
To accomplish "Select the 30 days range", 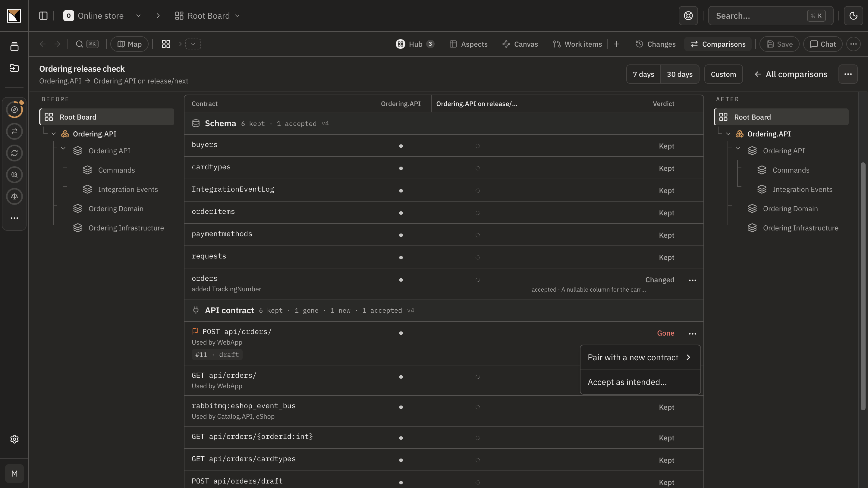I will pos(680,74).
